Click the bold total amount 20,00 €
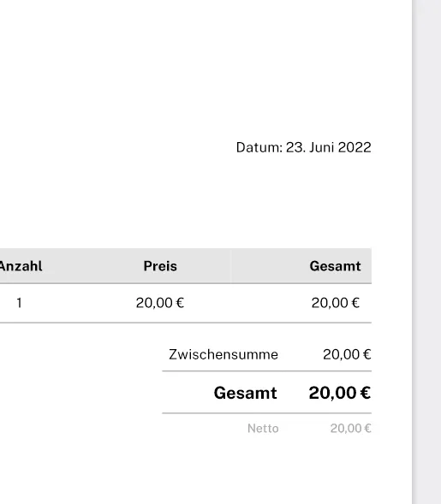 (340, 393)
